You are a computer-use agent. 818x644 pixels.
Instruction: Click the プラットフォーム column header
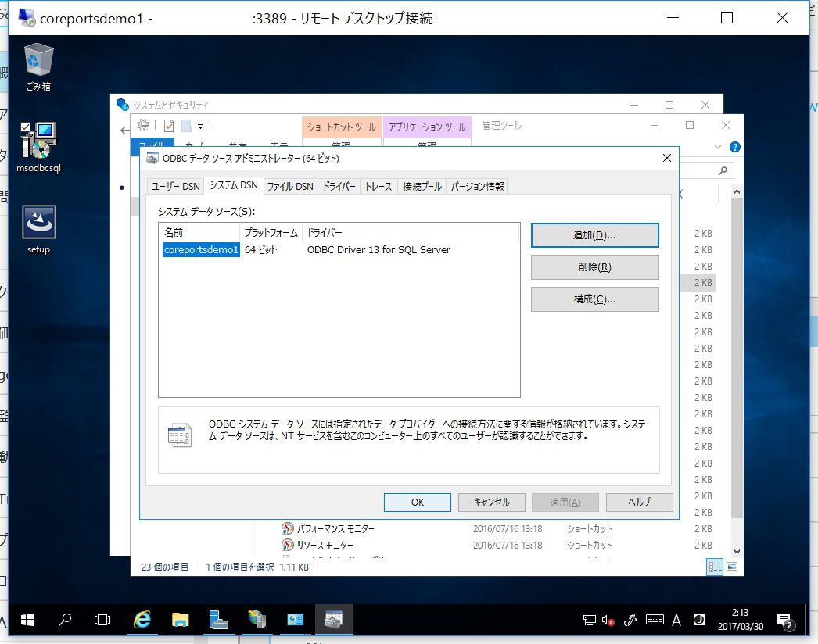(271, 233)
